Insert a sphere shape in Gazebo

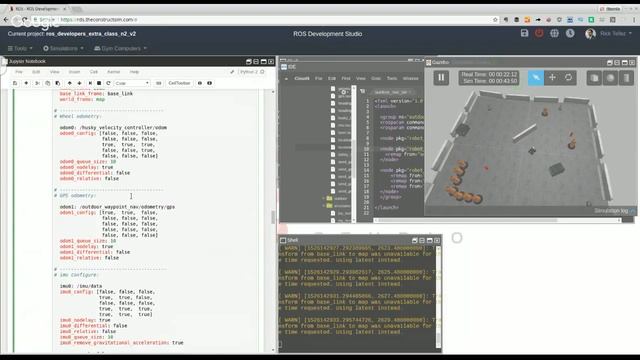[x=610, y=78]
